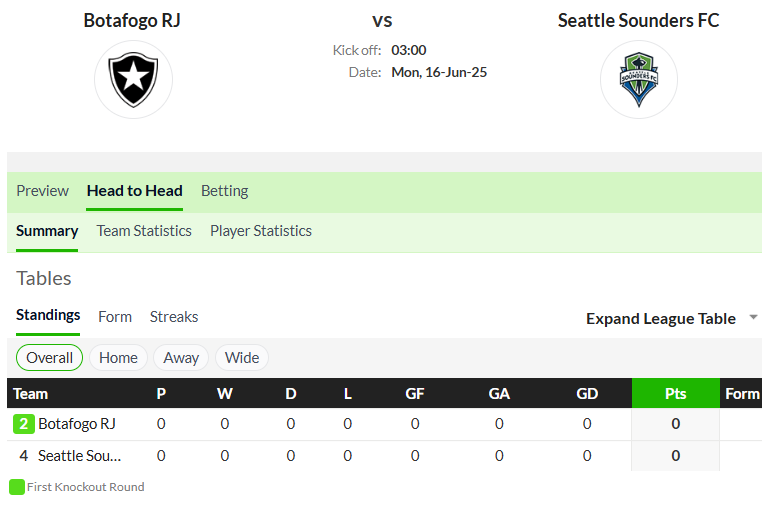Click the arrow beside Expand League Table
The image size is (762, 513).
(x=753, y=317)
